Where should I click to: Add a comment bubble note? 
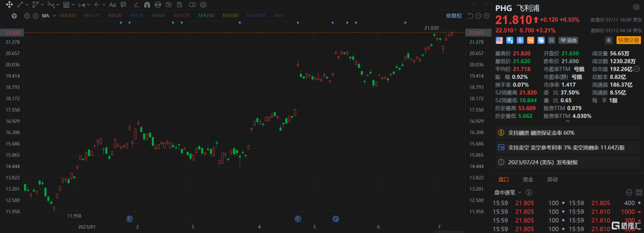click(x=123, y=5)
